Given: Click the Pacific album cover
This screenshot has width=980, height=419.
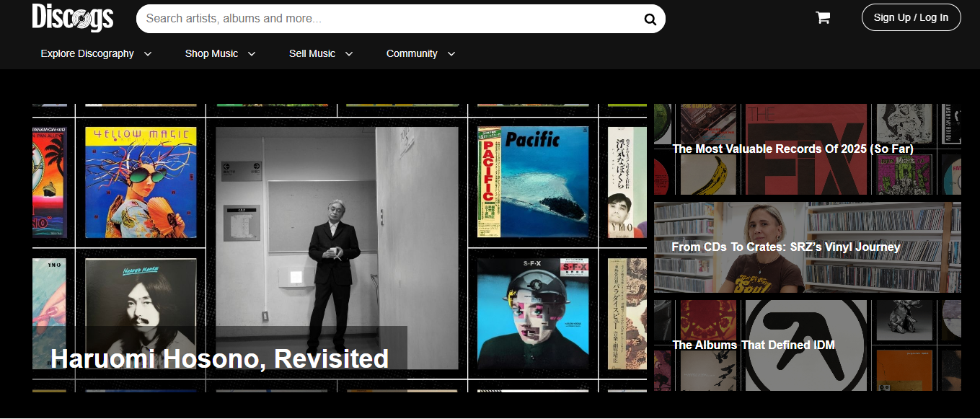Looking at the screenshot, I should [533, 183].
